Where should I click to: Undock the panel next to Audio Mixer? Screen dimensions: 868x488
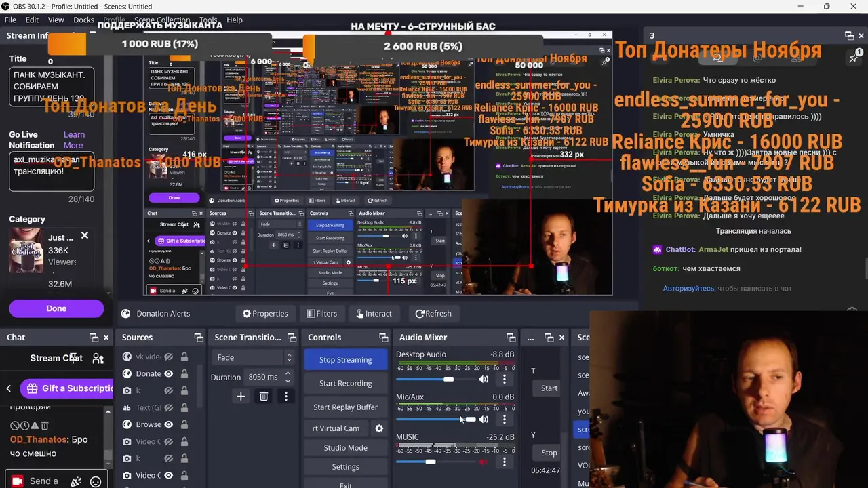tap(549, 338)
